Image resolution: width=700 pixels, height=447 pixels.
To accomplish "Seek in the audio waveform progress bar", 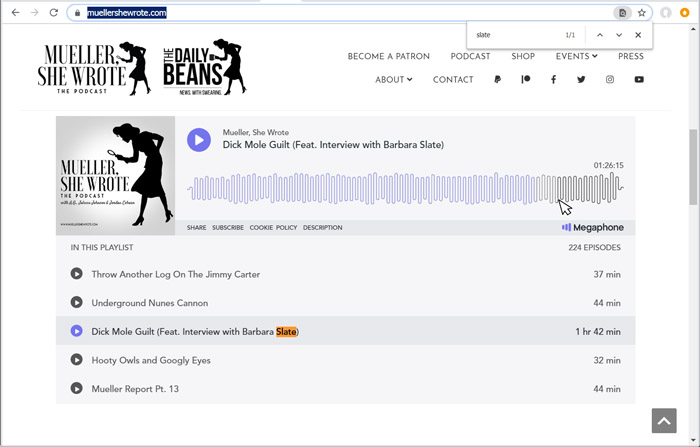I will click(x=405, y=188).
